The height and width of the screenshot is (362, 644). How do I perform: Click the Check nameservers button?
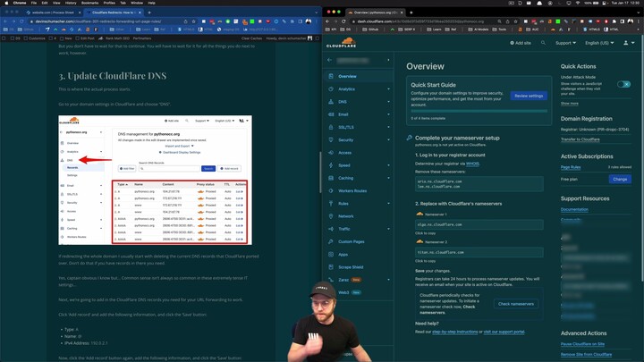(x=516, y=304)
